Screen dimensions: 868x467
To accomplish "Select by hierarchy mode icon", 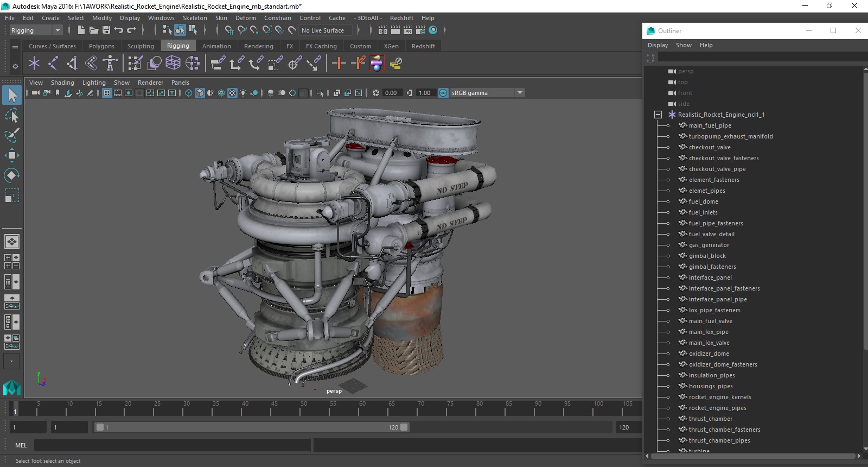I will point(167,30).
